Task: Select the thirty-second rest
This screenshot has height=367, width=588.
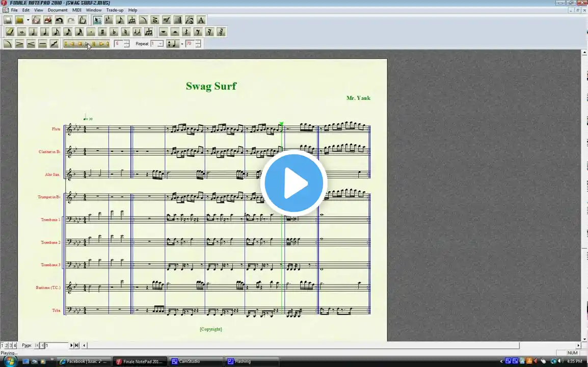Action: tap(221, 32)
